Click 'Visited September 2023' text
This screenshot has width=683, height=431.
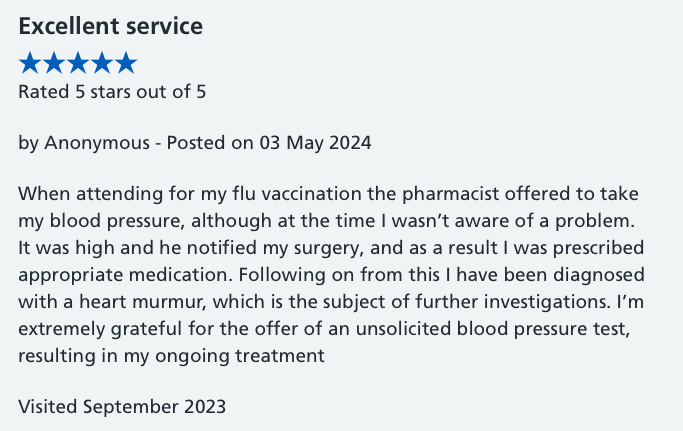[x=122, y=407]
